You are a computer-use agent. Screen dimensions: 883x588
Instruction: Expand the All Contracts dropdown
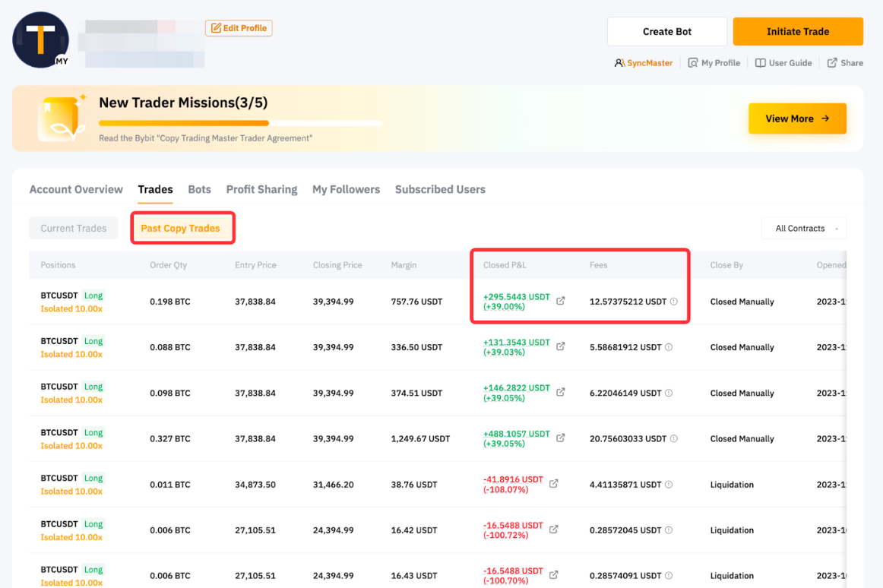[804, 229]
